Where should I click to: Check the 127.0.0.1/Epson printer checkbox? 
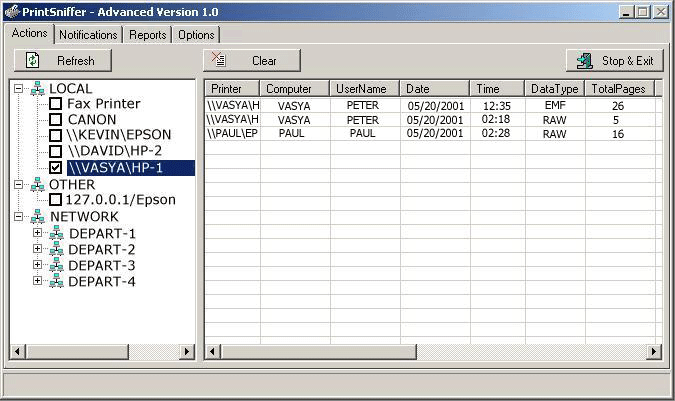[x=56, y=200]
